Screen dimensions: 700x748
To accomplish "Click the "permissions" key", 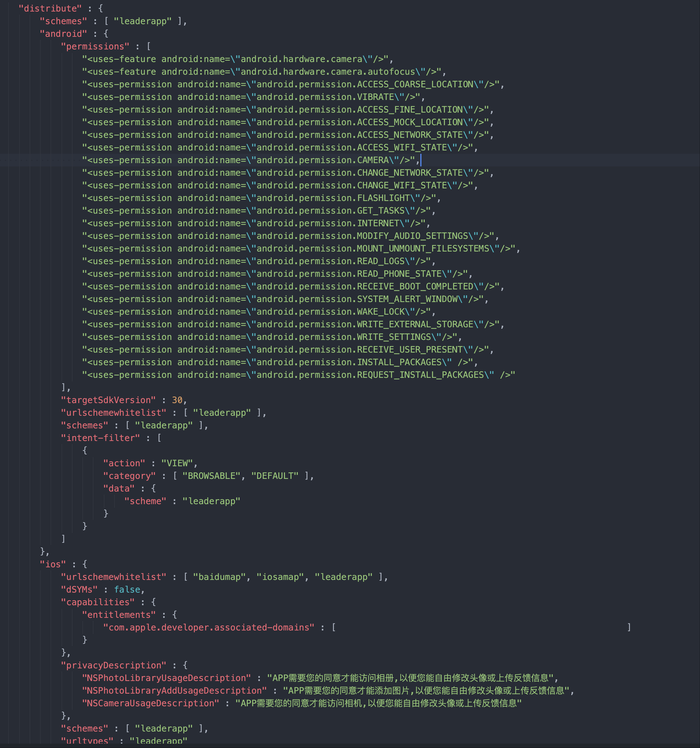I will pos(95,46).
